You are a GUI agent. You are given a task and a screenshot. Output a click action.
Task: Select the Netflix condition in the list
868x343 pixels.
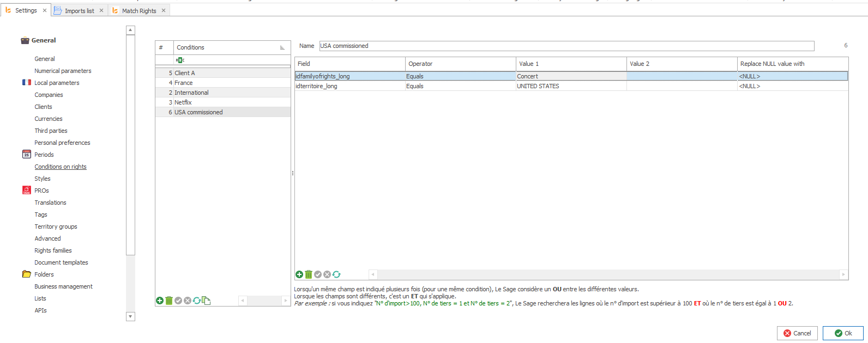[183, 102]
